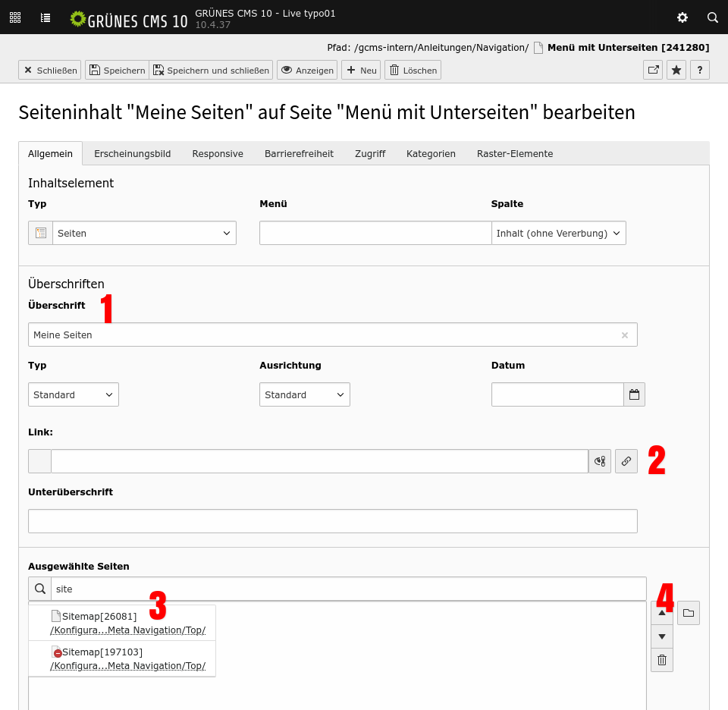Expand the content element Typ dropdown 'Seiten'

[x=144, y=233]
